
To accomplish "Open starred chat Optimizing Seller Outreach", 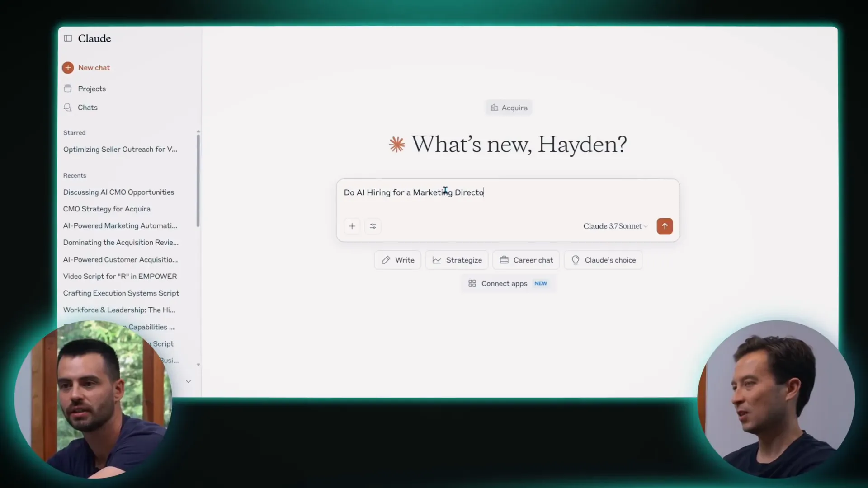I will 120,150.
